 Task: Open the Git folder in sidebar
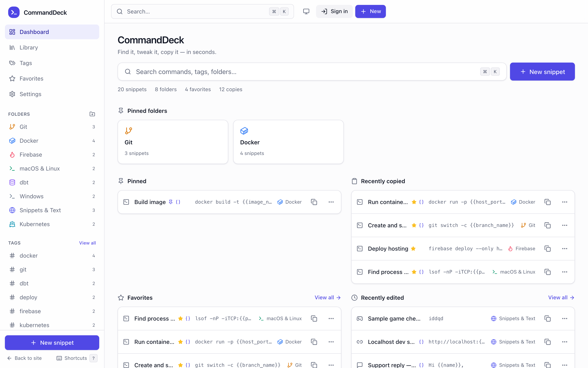[52, 127]
